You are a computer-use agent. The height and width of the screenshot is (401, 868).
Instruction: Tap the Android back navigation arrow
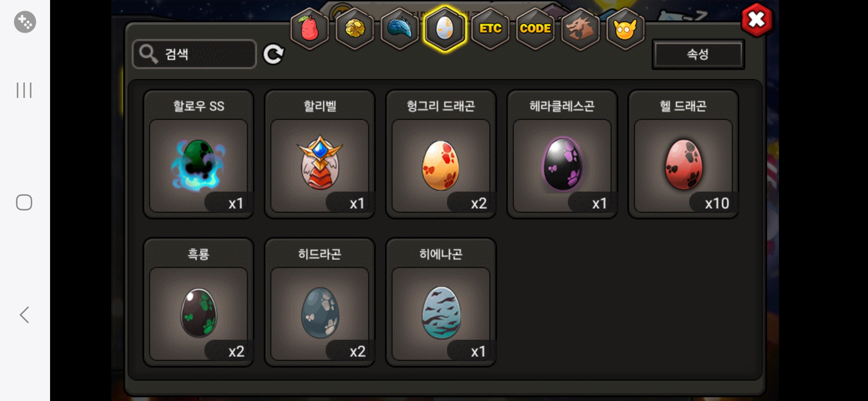[x=24, y=315]
